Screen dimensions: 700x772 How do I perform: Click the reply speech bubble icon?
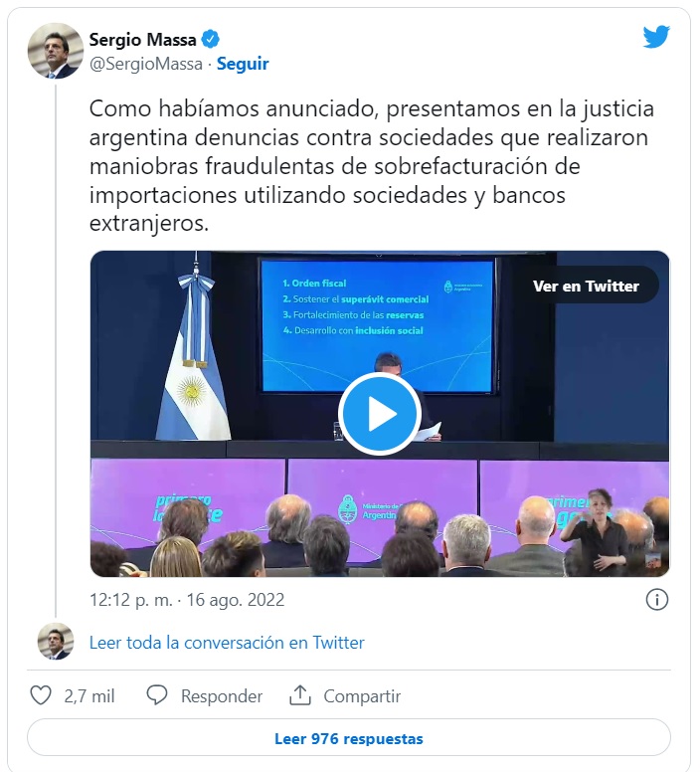pyautogui.click(x=157, y=695)
